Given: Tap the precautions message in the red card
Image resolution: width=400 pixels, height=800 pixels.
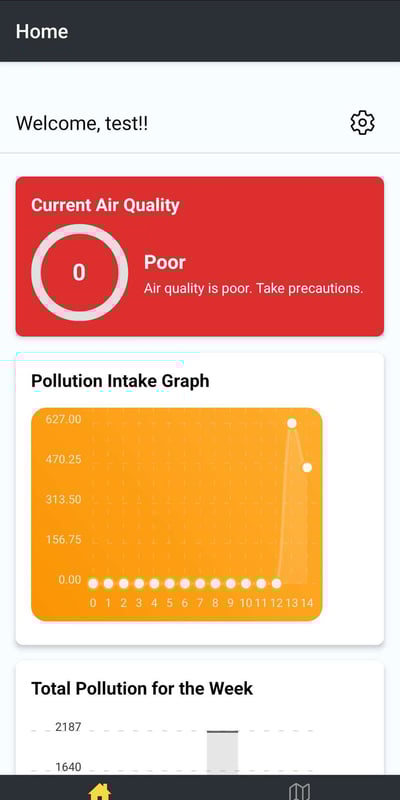Looking at the screenshot, I should [254, 288].
